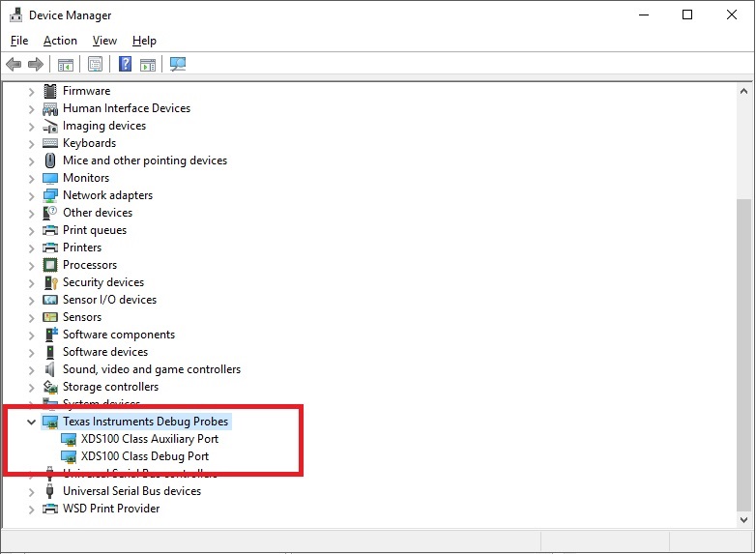The width and height of the screenshot is (756, 554).
Task: Select the WSD Print Provider label
Action: point(111,509)
